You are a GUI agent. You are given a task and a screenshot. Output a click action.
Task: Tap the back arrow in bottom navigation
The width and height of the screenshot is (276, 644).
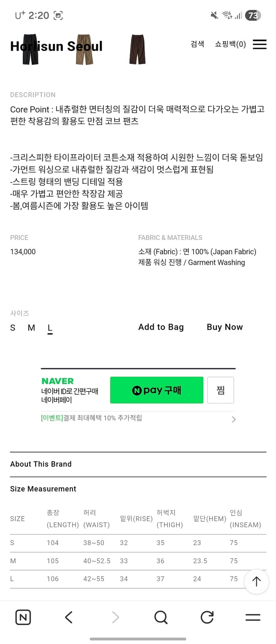[69, 617]
